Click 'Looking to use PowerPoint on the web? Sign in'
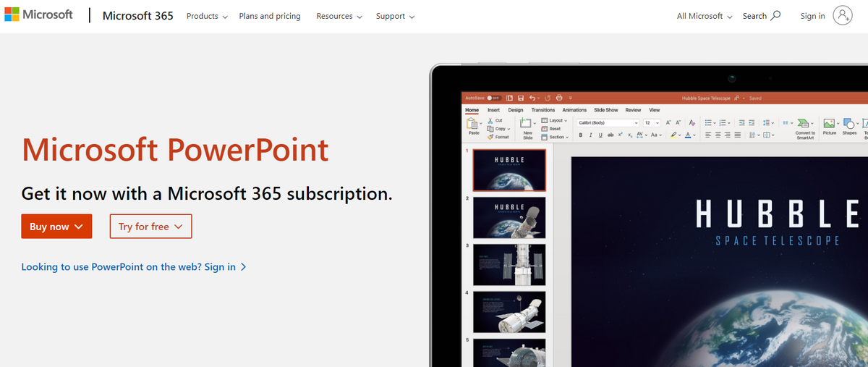 pos(134,266)
